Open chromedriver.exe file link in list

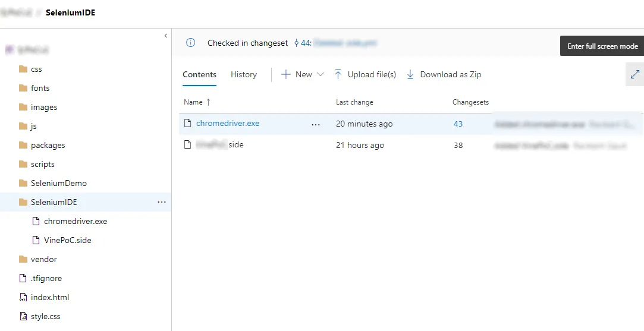(x=228, y=124)
